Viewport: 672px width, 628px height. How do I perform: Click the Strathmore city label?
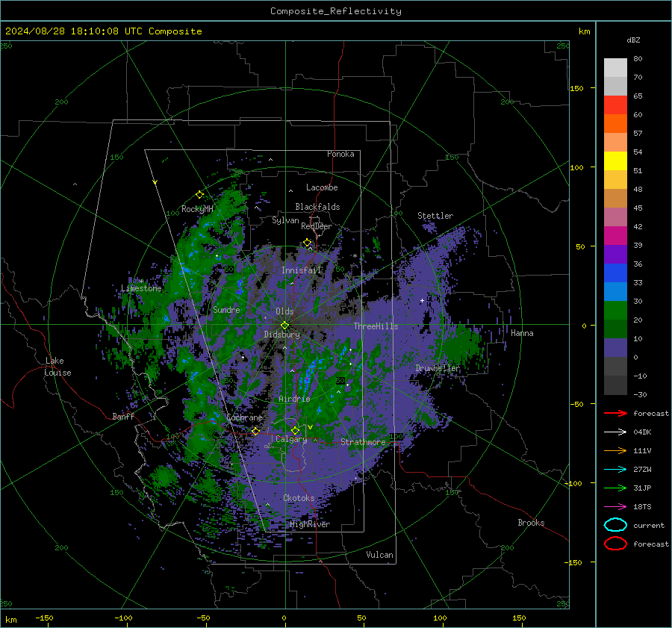pyautogui.click(x=363, y=442)
